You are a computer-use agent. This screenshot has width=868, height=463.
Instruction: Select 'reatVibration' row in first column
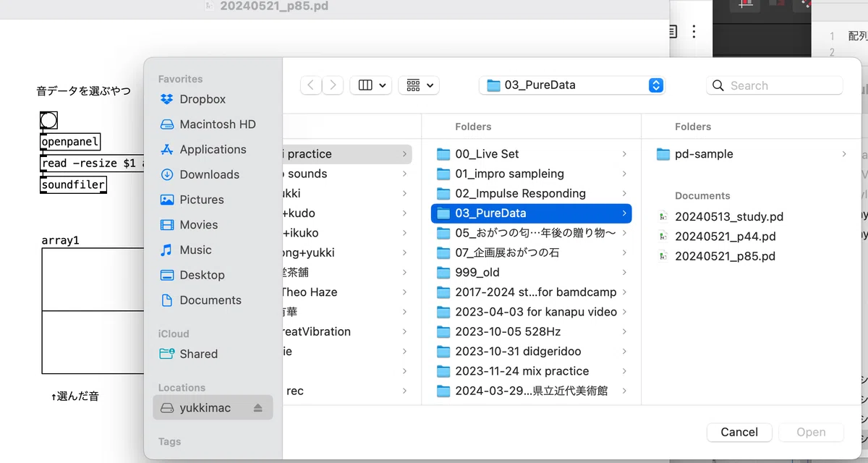[x=347, y=331]
